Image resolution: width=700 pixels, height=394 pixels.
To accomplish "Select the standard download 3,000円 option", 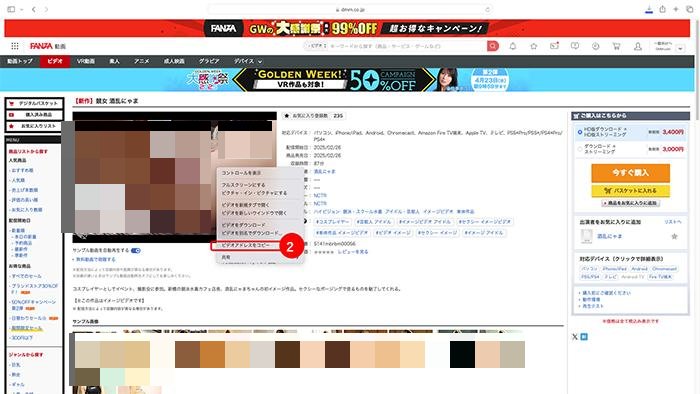I will tap(630, 149).
